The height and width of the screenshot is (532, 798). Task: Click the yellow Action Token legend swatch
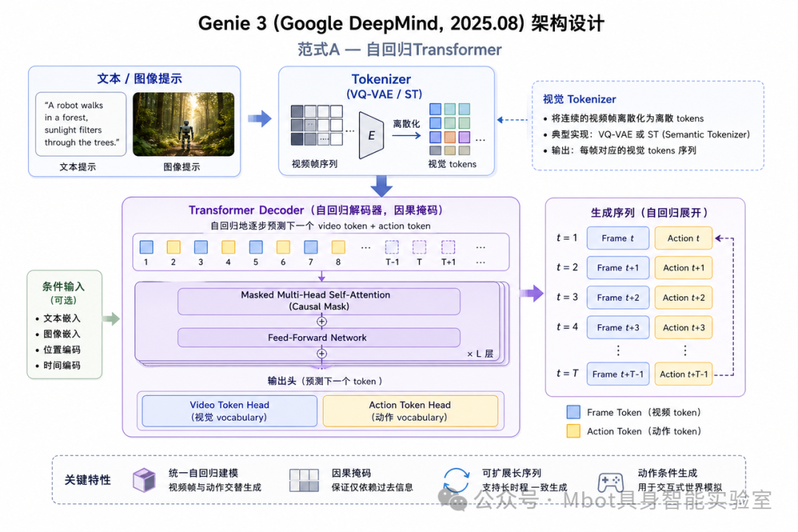pyautogui.click(x=573, y=432)
